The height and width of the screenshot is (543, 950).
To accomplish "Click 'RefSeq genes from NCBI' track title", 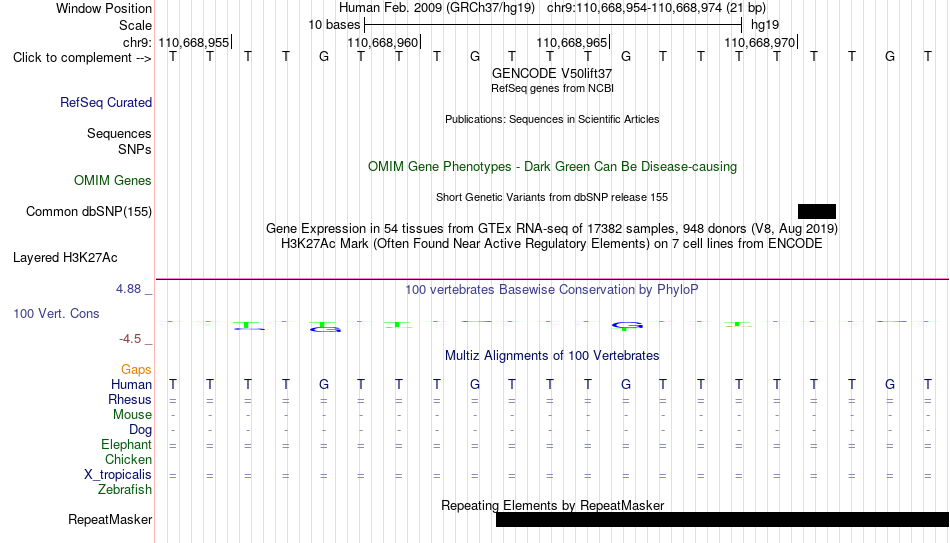I will (x=552, y=88).
